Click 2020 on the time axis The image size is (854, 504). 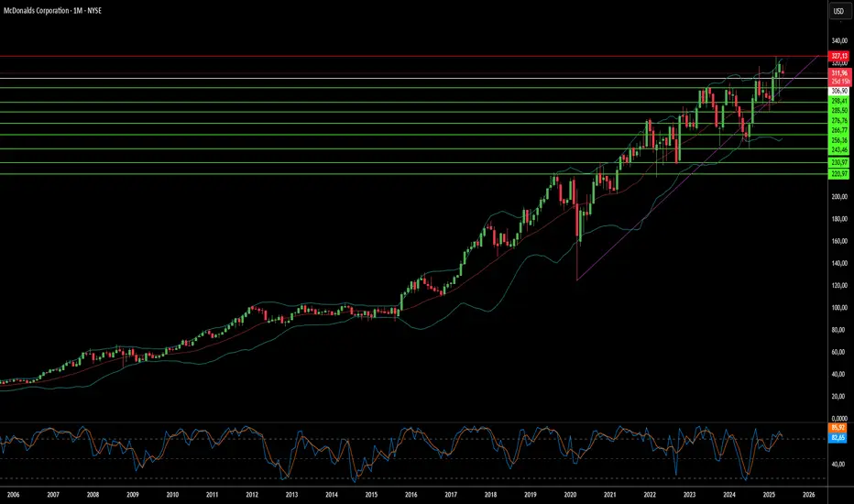pos(569,494)
